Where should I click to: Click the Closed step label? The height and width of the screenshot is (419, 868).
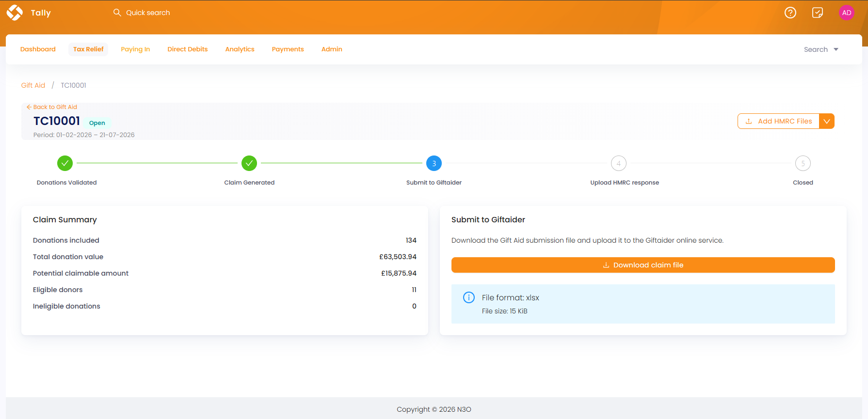803,183
